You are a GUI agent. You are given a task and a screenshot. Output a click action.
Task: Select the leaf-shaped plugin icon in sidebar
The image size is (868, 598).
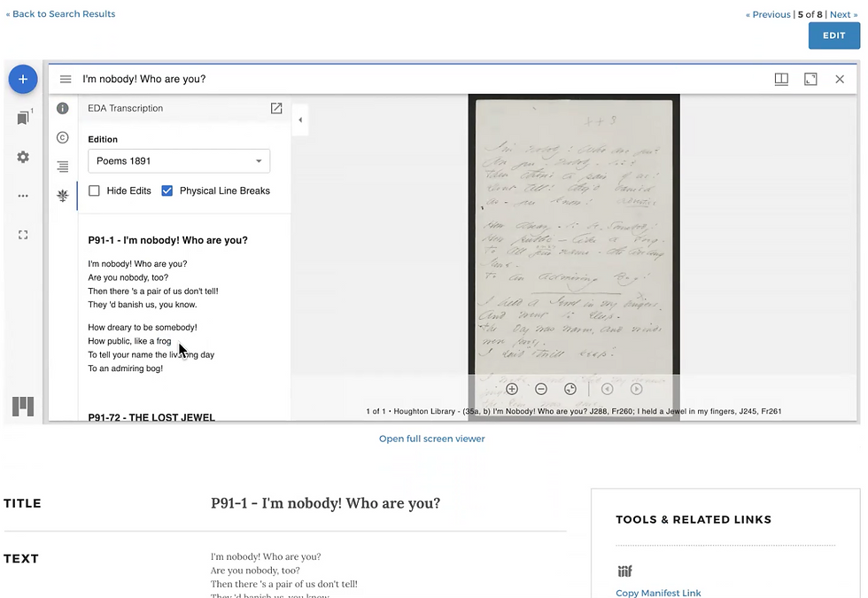[x=62, y=195]
